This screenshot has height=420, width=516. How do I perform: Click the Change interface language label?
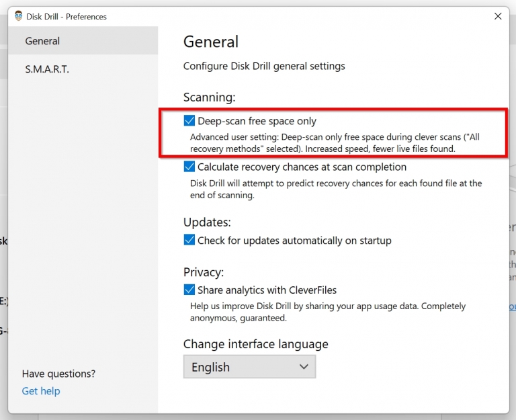tap(255, 344)
